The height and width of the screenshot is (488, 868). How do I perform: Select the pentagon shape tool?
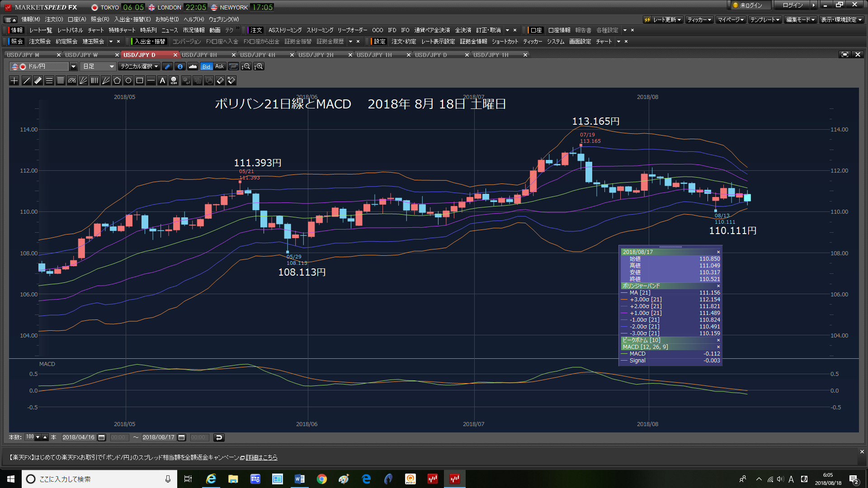(117, 81)
